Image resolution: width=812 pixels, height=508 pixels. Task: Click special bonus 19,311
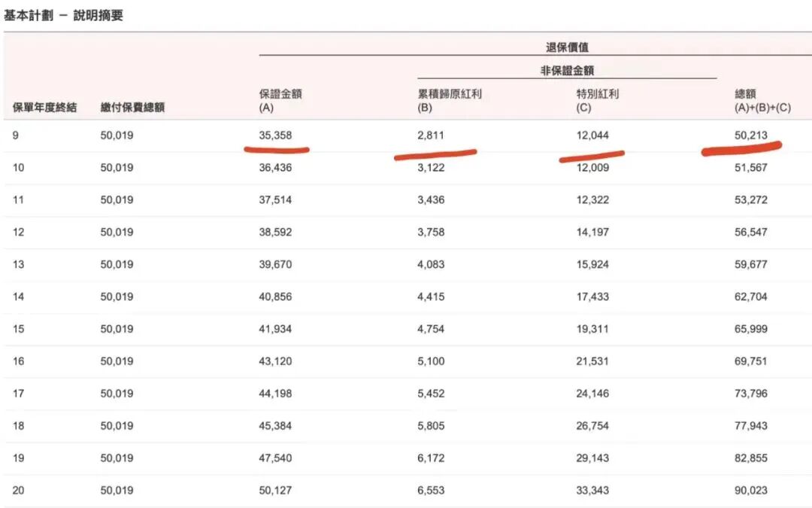(592, 329)
